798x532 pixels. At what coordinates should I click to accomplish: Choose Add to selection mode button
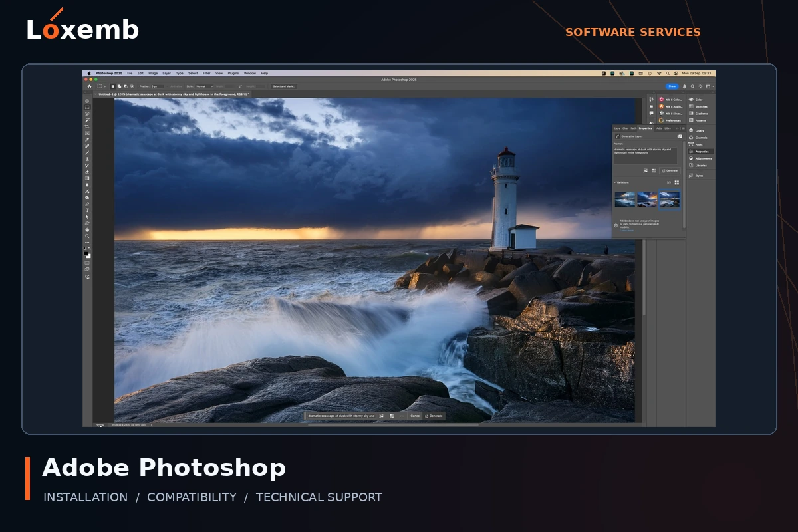click(x=119, y=86)
